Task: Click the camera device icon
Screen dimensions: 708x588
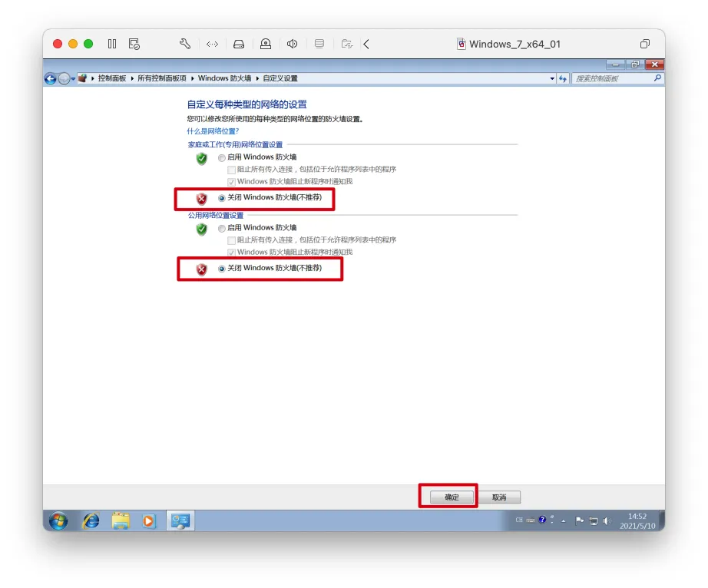Action: pos(266,44)
